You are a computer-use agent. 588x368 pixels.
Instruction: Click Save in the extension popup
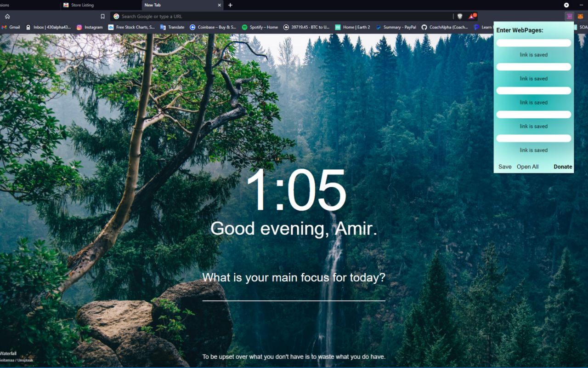pyautogui.click(x=505, y=167)
